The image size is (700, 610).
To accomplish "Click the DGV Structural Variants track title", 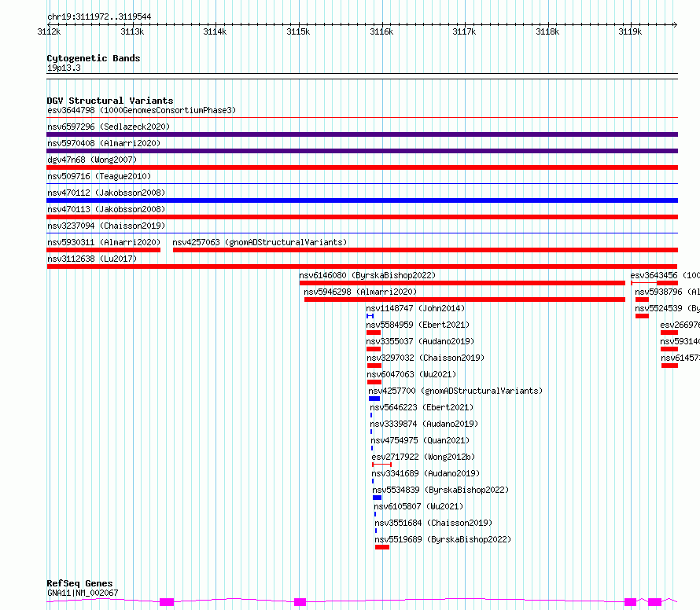I will [x=110, y=101].
